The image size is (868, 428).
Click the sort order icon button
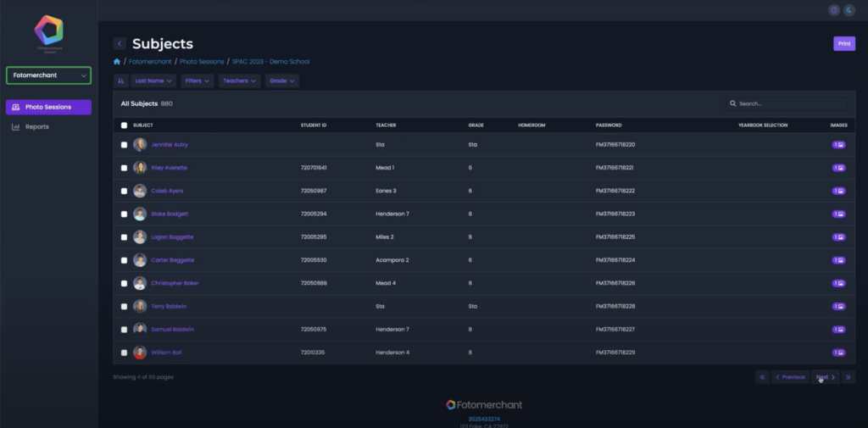click(120, 81)
